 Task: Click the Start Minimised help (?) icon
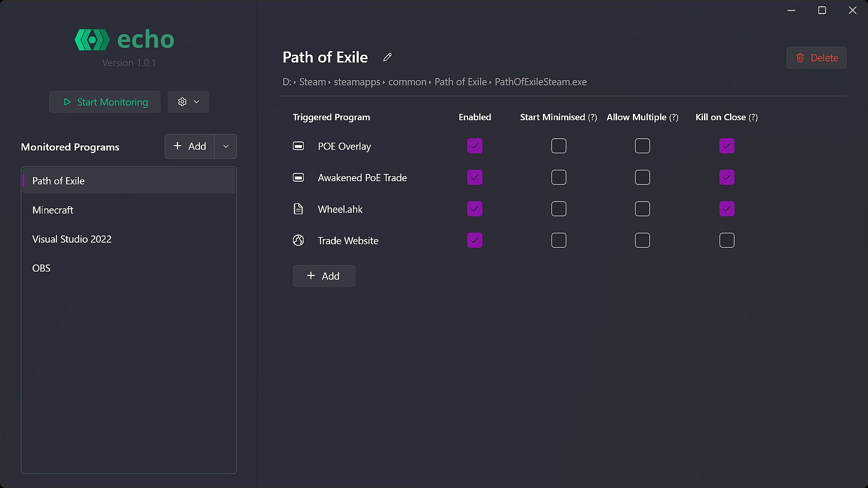coord(592,117)
